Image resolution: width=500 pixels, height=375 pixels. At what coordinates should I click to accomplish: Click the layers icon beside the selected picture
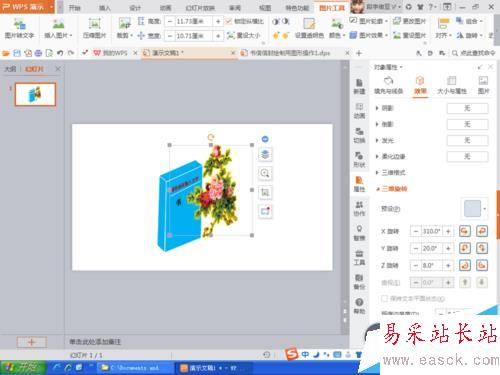(265, 154)
